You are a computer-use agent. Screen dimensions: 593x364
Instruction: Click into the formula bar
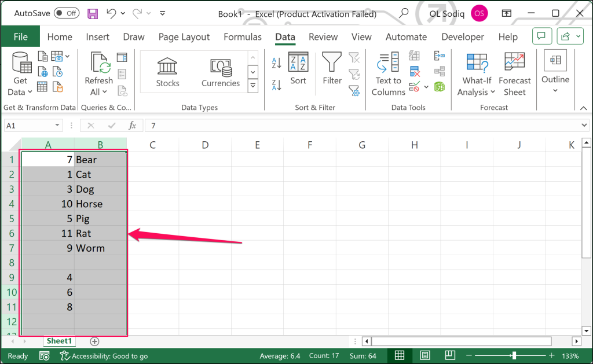pos(363,126)
